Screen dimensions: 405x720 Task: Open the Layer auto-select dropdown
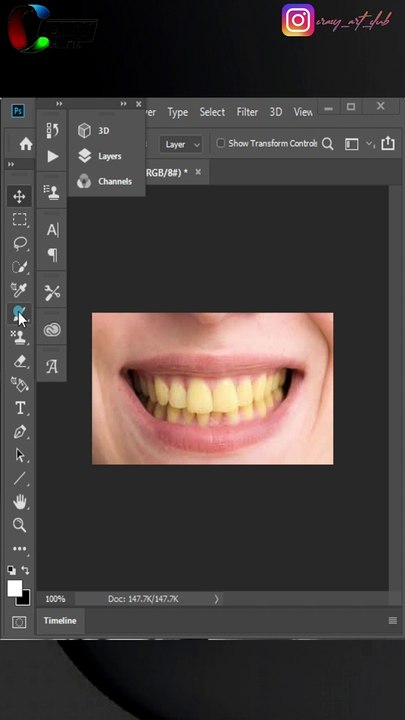[181, 144]
